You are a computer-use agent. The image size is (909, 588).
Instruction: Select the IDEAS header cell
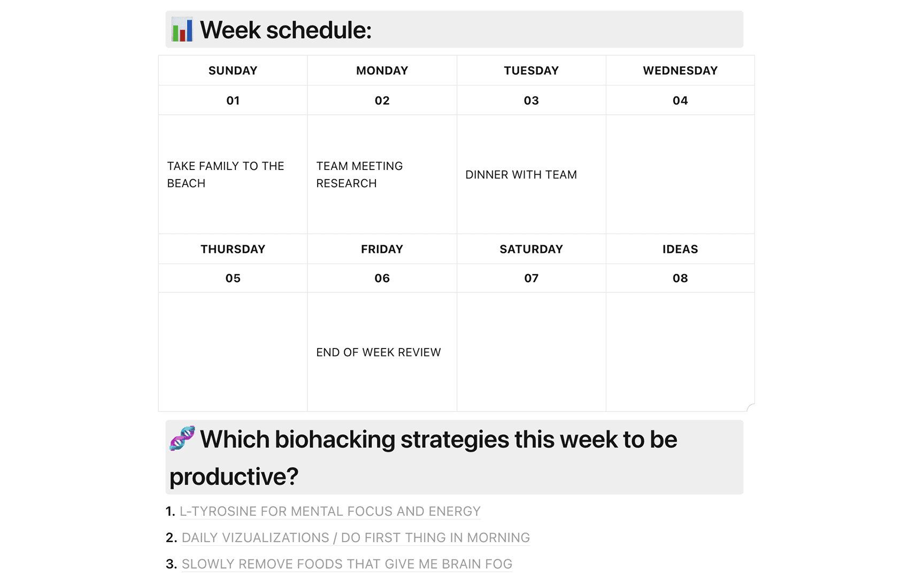point(680,249)
